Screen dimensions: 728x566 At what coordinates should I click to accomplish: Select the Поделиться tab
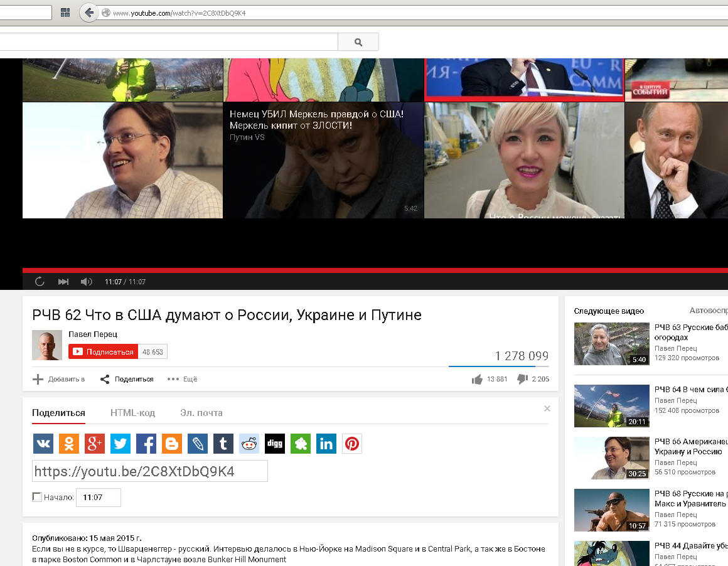58,413
